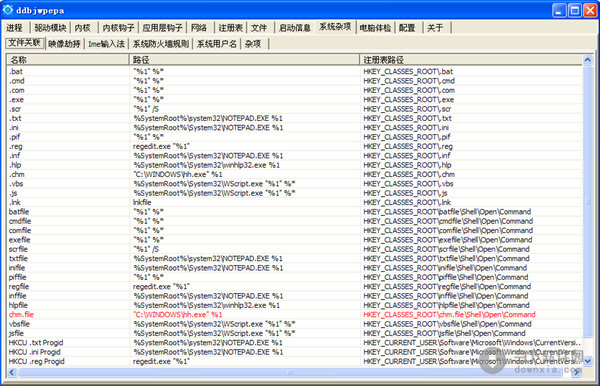This screenshot has width=600, height=386.
Task: Select the cmdfile row
Action: coord(295,221)
